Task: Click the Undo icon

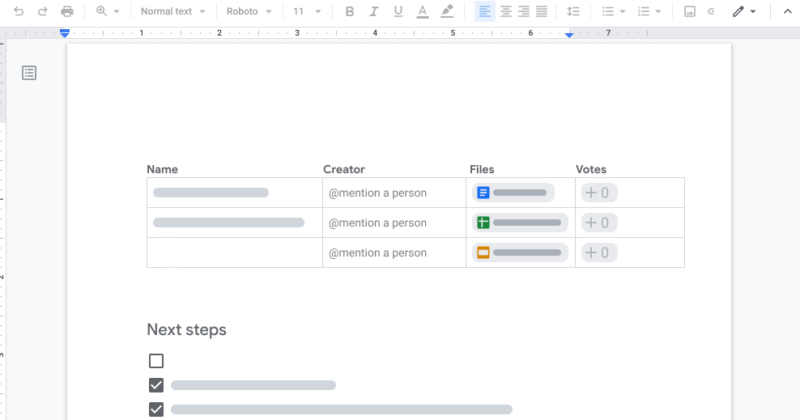Action: pos(19,12)
